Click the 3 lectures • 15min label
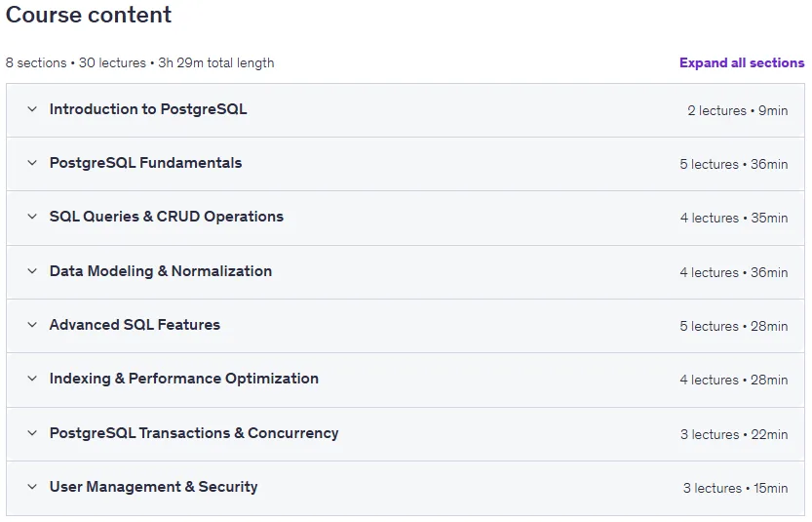Viewport: 812px width, 522px height. pos(735,488)
